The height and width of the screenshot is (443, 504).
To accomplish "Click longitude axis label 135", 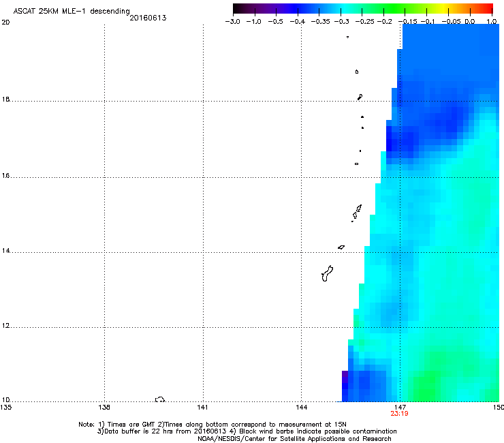I will (6, 408).
